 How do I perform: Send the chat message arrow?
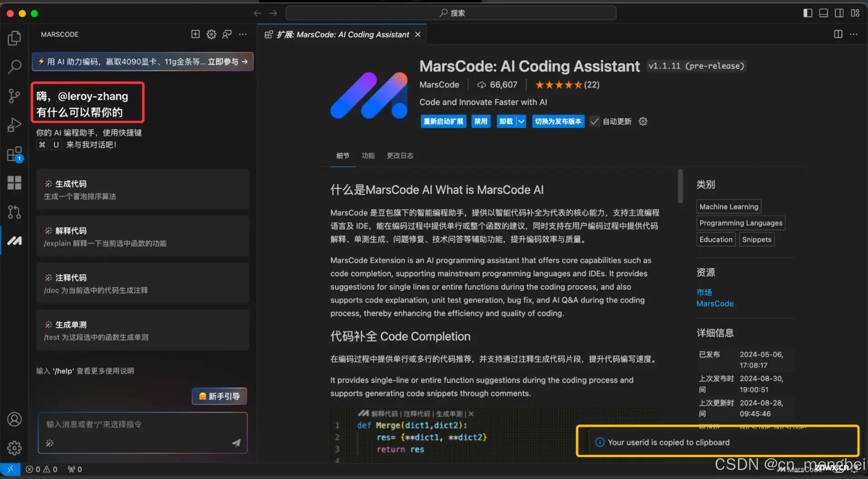coord(236,443)
